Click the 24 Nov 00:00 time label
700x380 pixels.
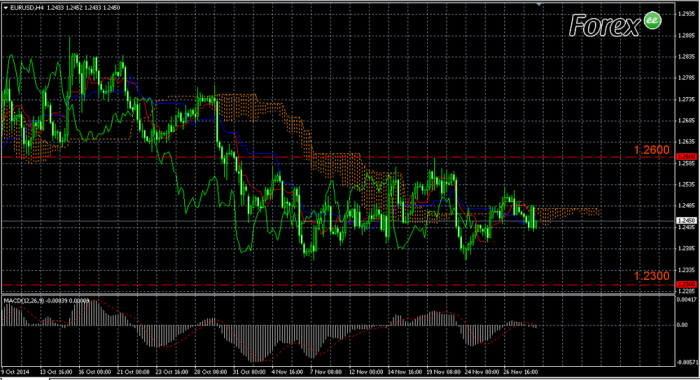pyautogui.click(x=482, y=372)
